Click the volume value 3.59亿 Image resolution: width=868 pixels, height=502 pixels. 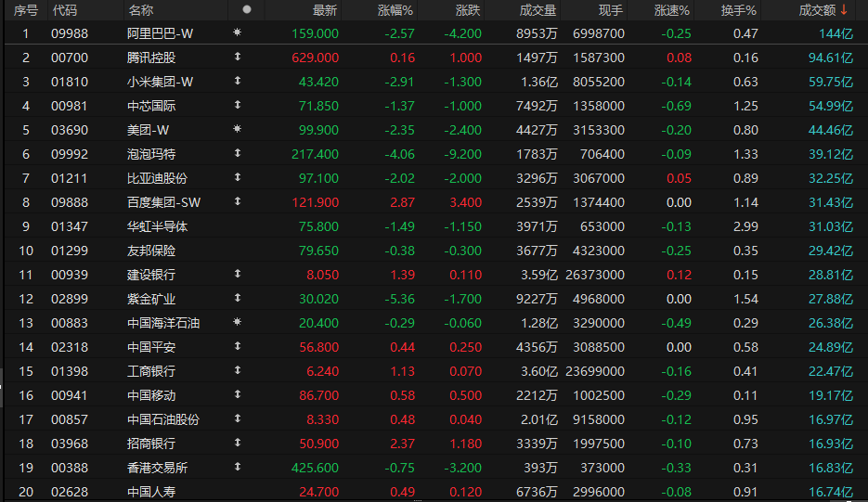coord(539,275)
